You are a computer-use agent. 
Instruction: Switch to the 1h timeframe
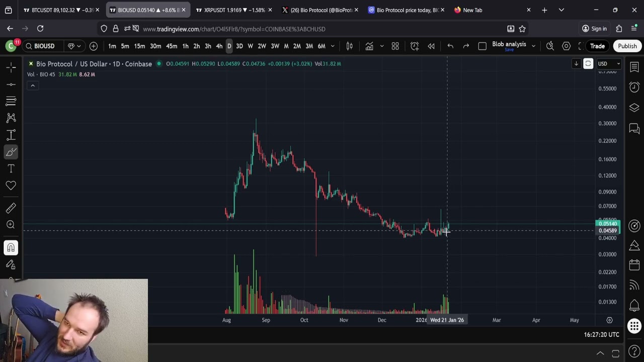[185, 46]
